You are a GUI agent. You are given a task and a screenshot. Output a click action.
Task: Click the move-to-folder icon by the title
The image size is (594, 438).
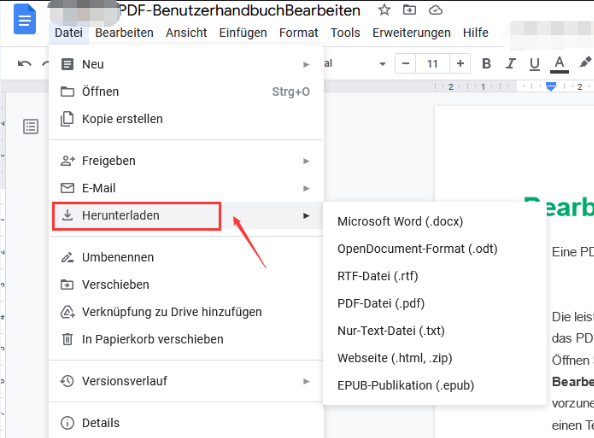click(409, 10)
